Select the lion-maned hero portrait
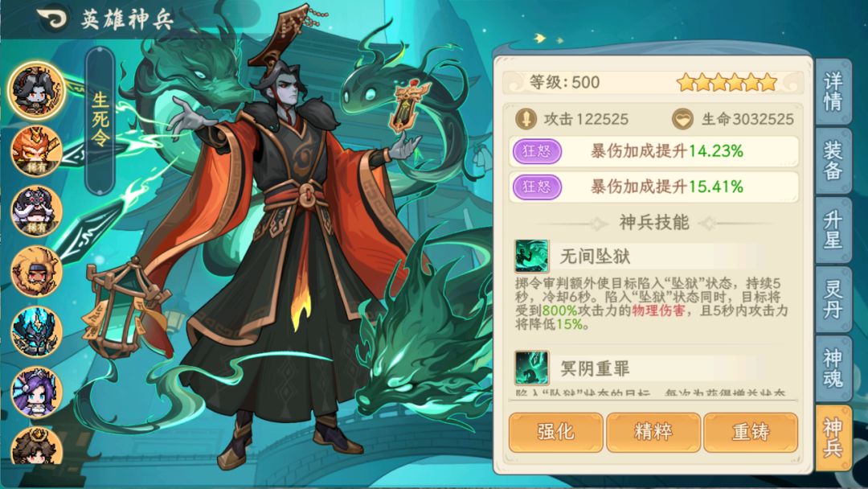 [36, 271]
